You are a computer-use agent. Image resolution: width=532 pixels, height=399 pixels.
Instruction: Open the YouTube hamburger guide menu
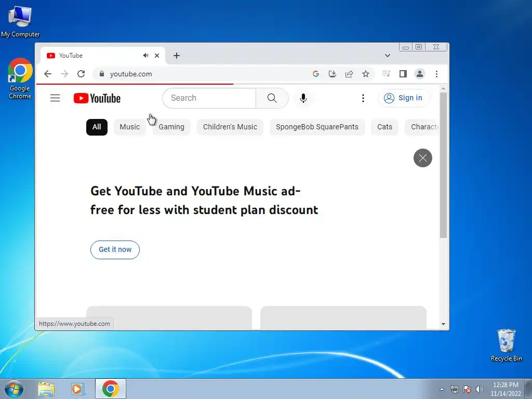pos(55,98)
